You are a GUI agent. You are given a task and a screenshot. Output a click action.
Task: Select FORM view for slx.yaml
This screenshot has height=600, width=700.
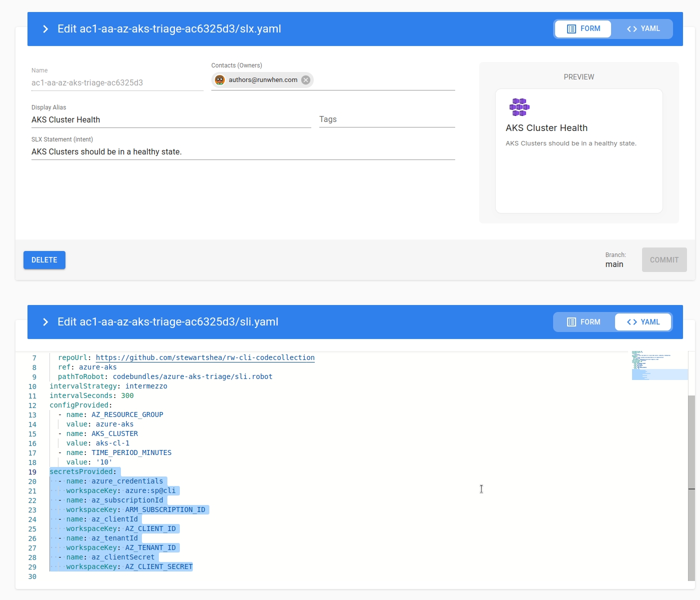pos(584,29)
